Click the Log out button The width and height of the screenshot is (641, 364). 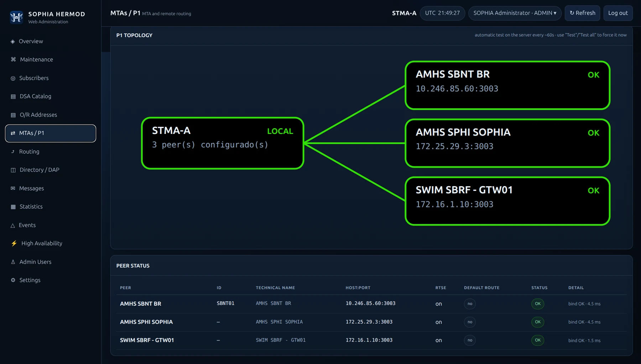click(618, 13)
